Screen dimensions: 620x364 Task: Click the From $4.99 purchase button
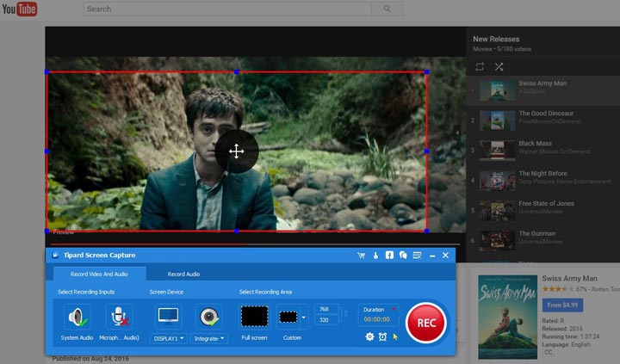point(562,305)
